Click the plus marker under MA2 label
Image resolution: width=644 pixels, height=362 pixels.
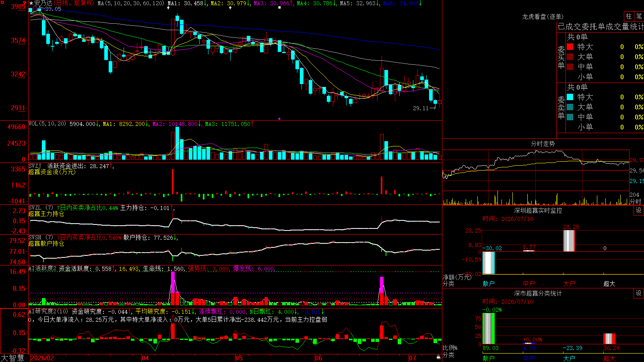click(x=230, y=8)
